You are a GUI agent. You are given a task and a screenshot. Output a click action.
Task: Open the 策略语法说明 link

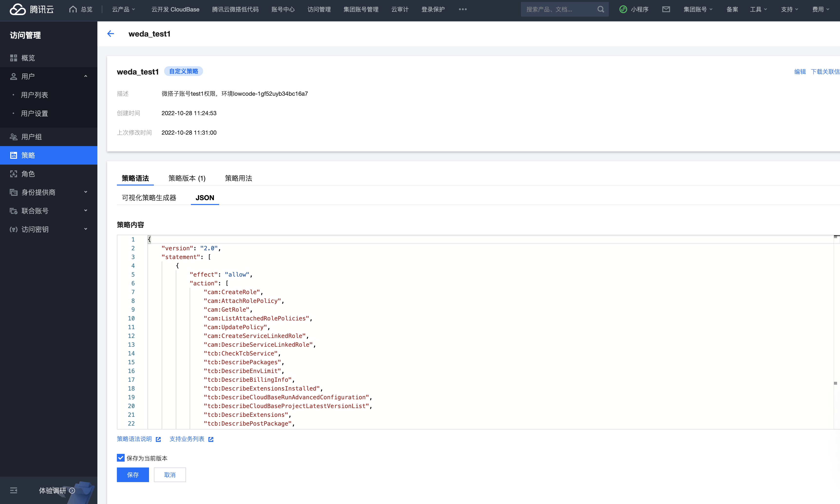(x=134, y=439)
